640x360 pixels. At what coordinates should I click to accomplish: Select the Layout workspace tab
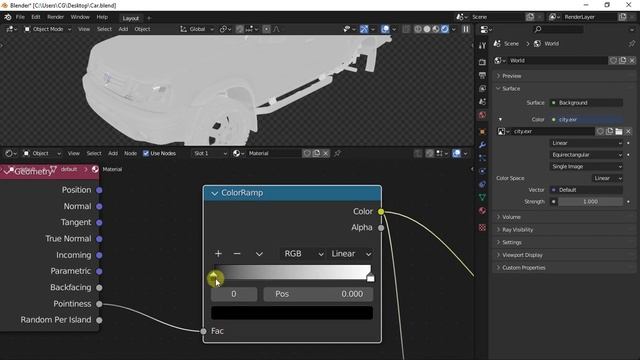coord(131,18)
